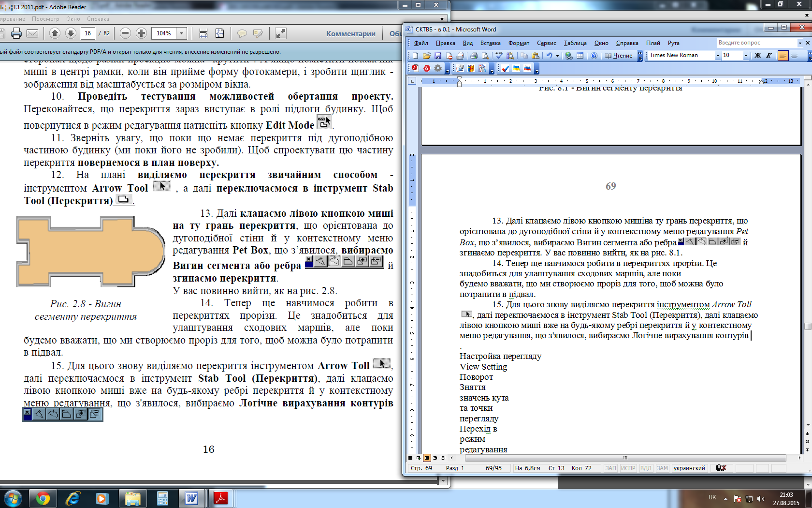Open Правка menu in Word
This screenshot has width=812, height=508.
445,43
